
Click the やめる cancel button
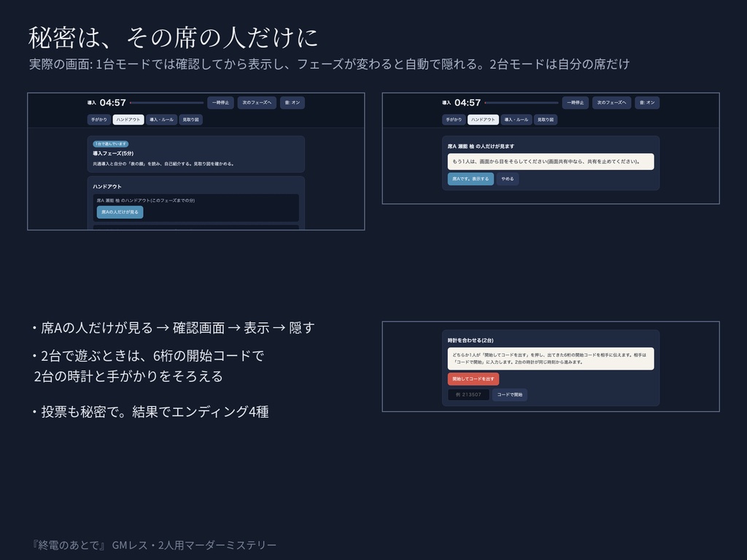pyautogui.click(x=508, y=179)
